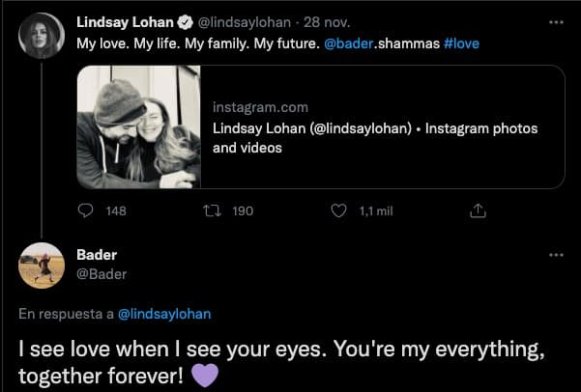Open the @Bader handle under the name
This screenshot has width=581, height=392.
pos(101,274)
